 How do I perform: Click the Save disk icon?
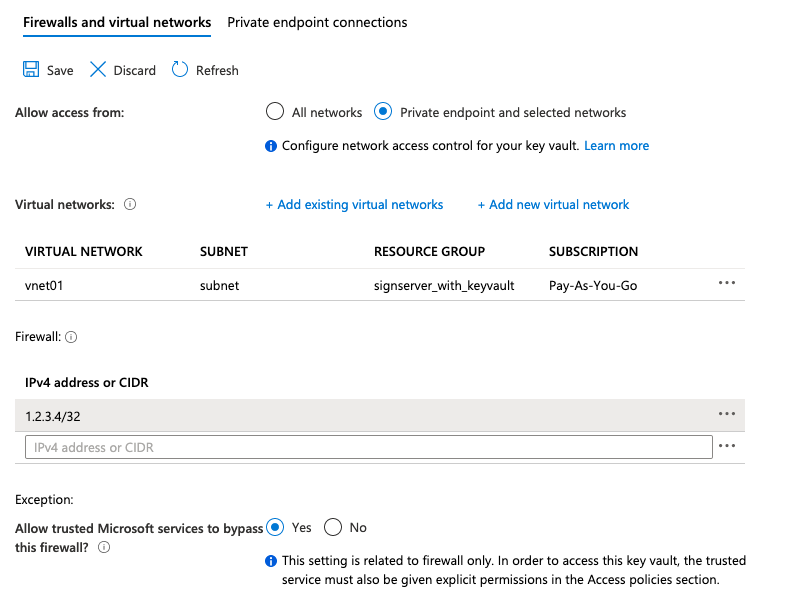31,70
